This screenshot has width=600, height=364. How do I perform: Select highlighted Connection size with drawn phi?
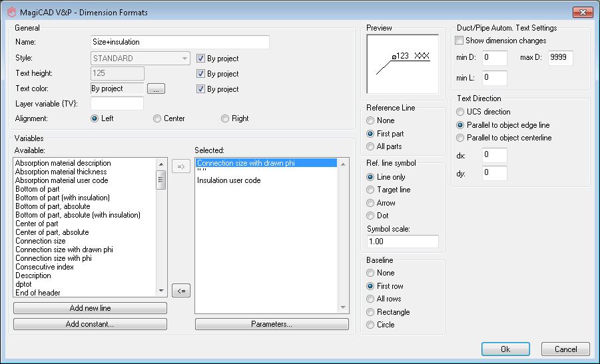(x=266, y=163)
